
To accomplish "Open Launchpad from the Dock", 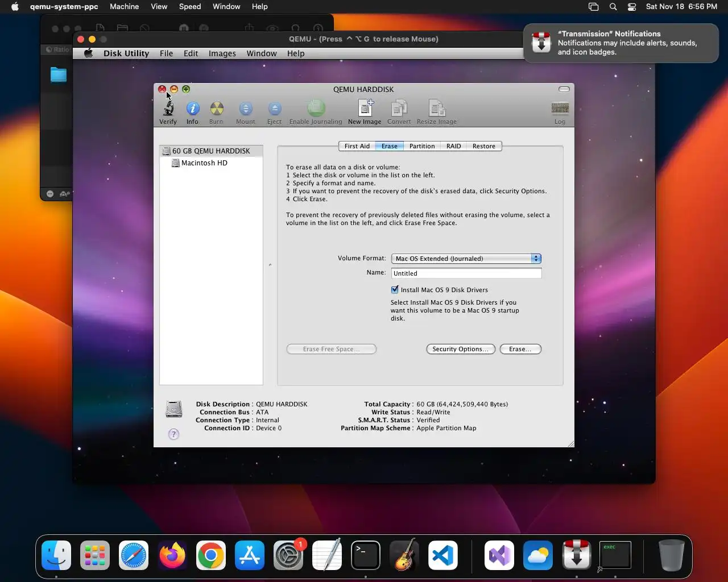I will tap(95, 555).
